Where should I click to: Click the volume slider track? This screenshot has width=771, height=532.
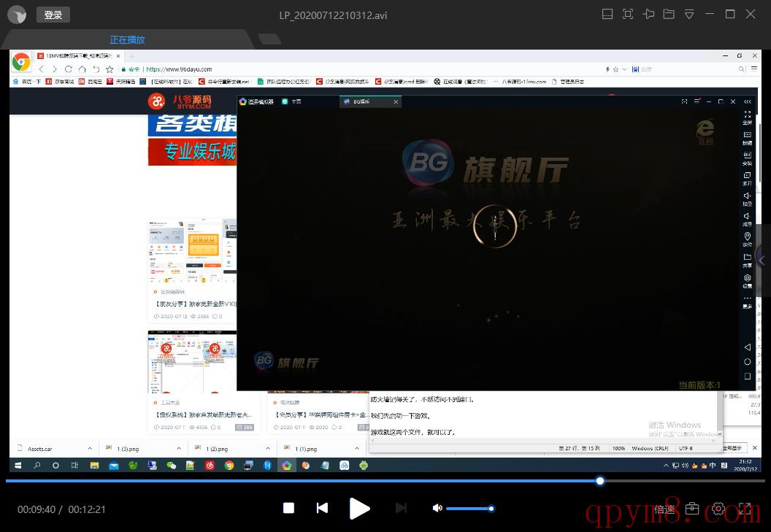(470, 509)
